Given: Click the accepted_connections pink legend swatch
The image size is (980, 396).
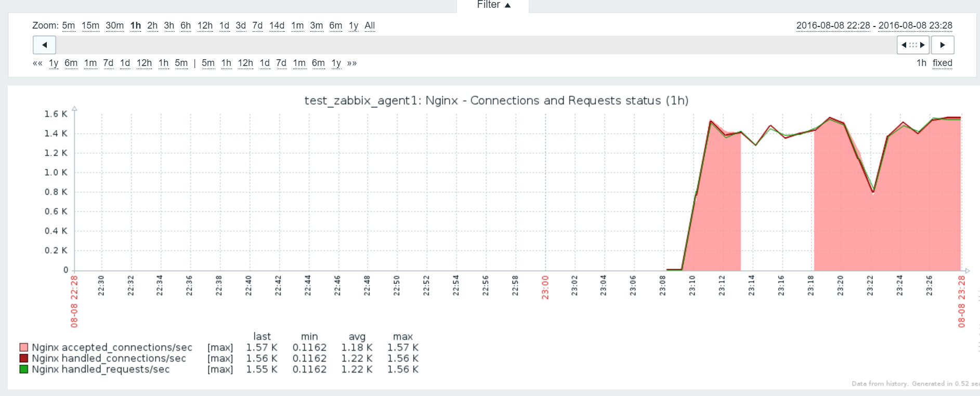Looking at the screenshot, I should coord(23,347).
